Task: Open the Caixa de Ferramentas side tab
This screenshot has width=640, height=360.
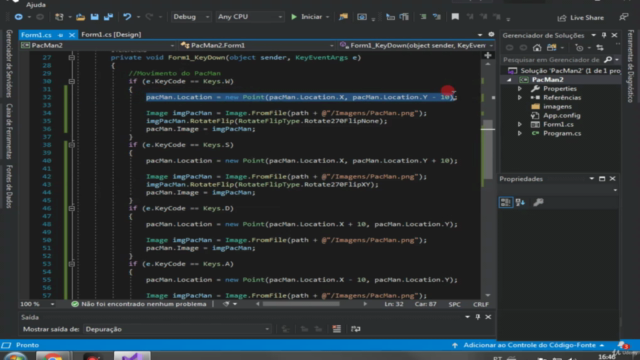Action: click(9, 131)
